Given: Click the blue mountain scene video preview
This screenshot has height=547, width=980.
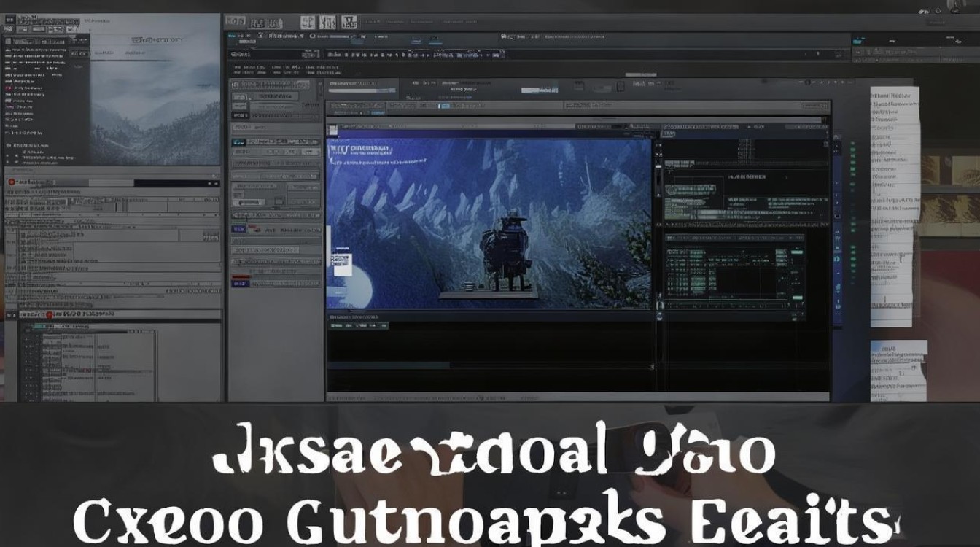Looking at the screenshot, I should click(x=489, y=223).
